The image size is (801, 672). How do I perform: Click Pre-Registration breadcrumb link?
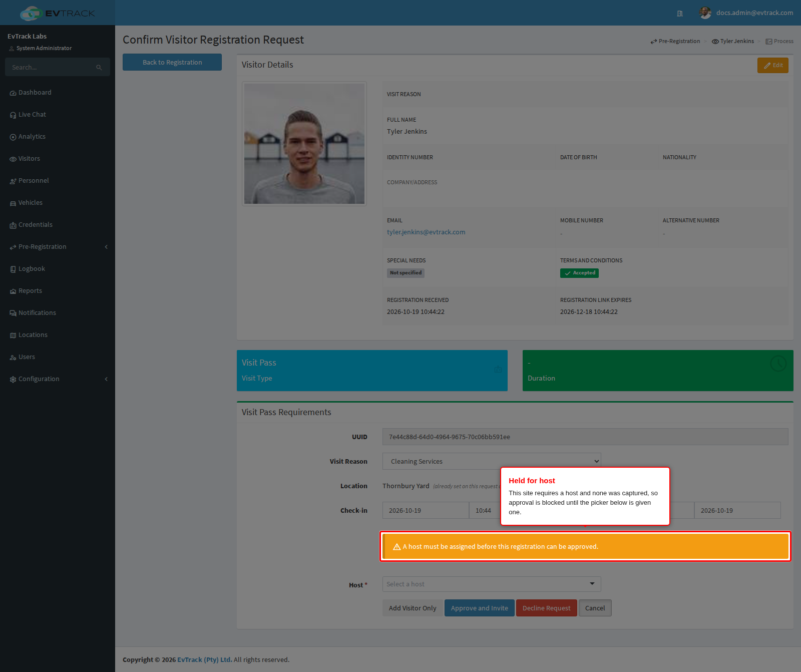(x=675, y=41)
